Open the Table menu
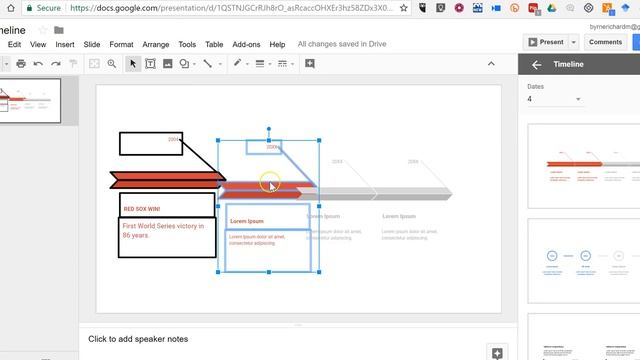The width and height of the screenshot is (640, 360). (x=214, y=44)
